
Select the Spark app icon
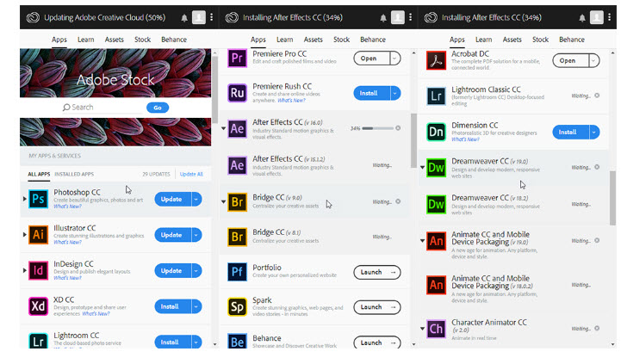pos(238,307)
